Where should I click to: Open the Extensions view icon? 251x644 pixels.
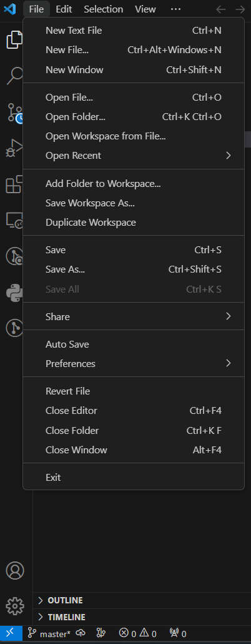point(15,184)
